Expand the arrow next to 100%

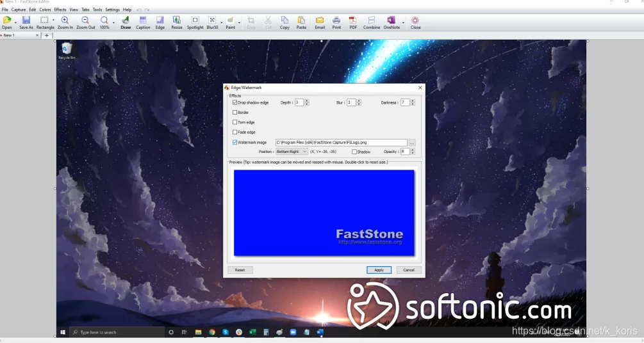[x=113, y=22]
